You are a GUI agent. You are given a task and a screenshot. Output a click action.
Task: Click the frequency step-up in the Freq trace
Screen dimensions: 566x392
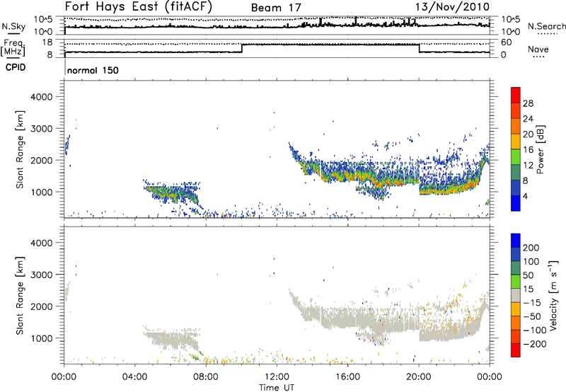[242, 48]
